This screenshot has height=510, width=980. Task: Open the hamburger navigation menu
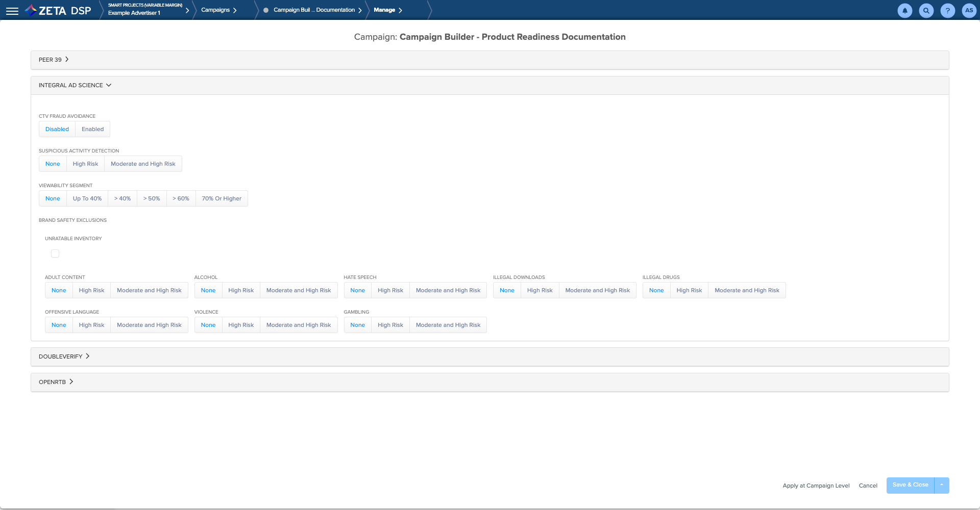(x=12, y=11)
